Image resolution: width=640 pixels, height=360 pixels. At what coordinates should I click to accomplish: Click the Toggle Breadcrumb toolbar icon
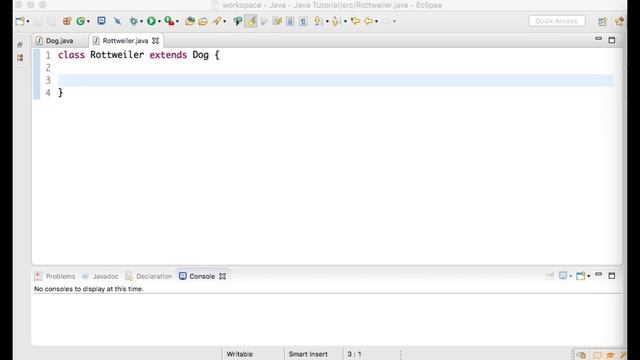[x=238, y=21]
